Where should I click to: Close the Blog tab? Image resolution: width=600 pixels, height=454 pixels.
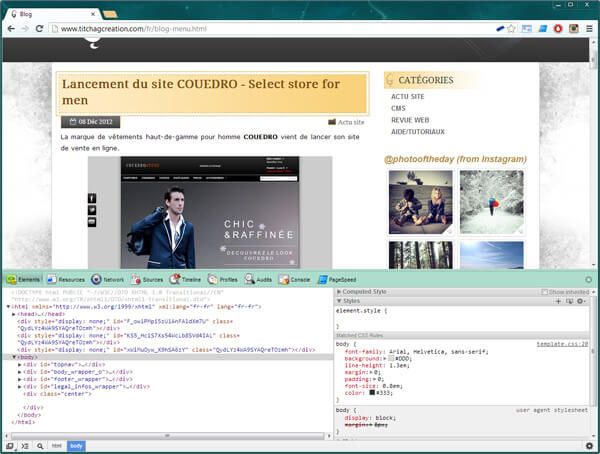coord(93,14)
